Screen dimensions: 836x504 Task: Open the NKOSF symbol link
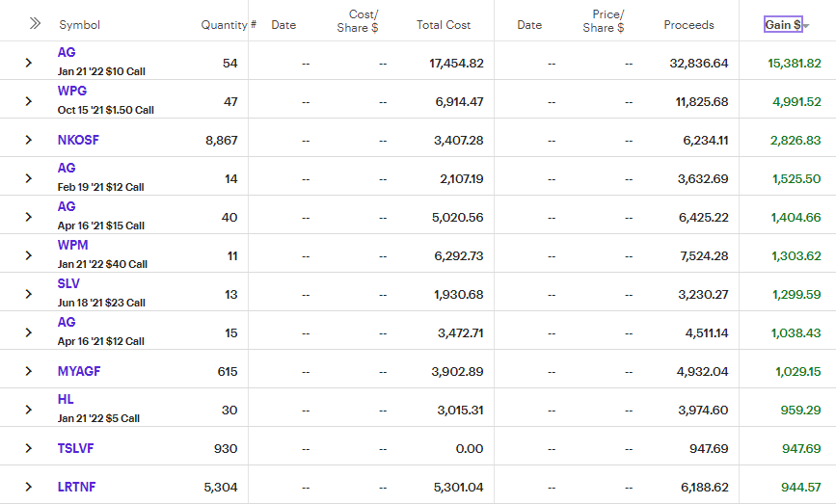pyautogui.click(x=78, y=140)
